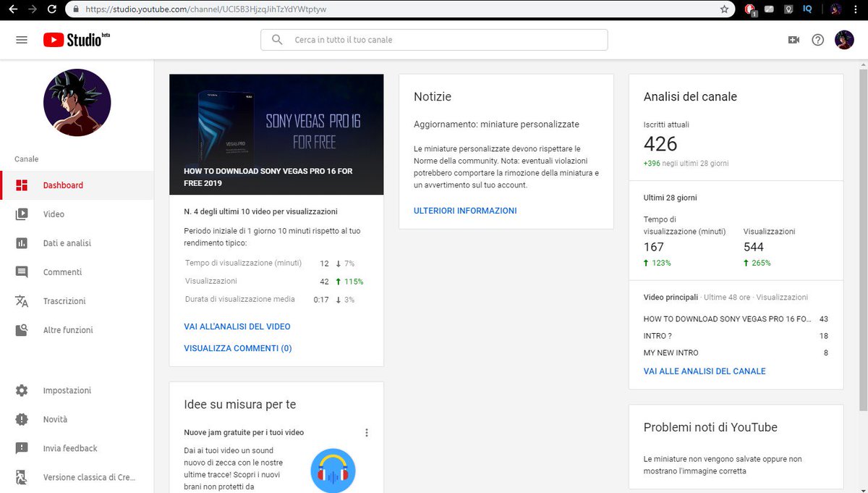
Task: Open the hamburger navigation menu
Action: pyautogui.click(x=22, y=40)
